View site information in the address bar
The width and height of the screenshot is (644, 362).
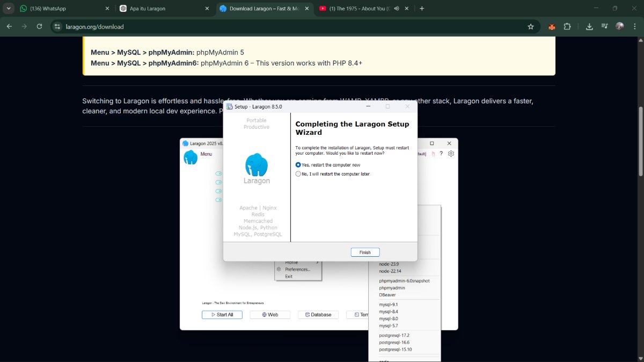pyautogui.click(x=58, y=26)
